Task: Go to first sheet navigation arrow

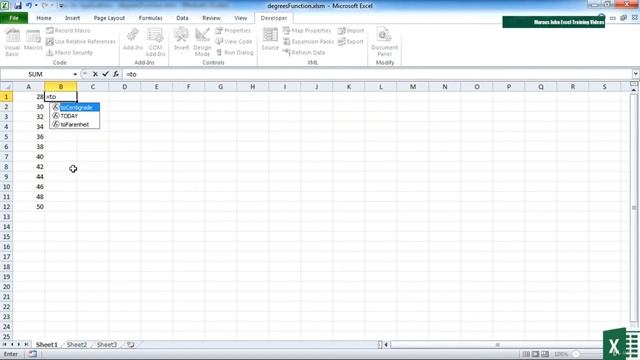Action: pos(4,345)
